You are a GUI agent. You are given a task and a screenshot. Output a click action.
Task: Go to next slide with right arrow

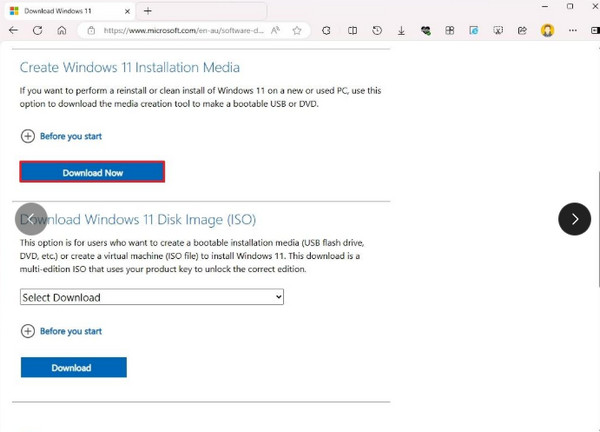574,219
